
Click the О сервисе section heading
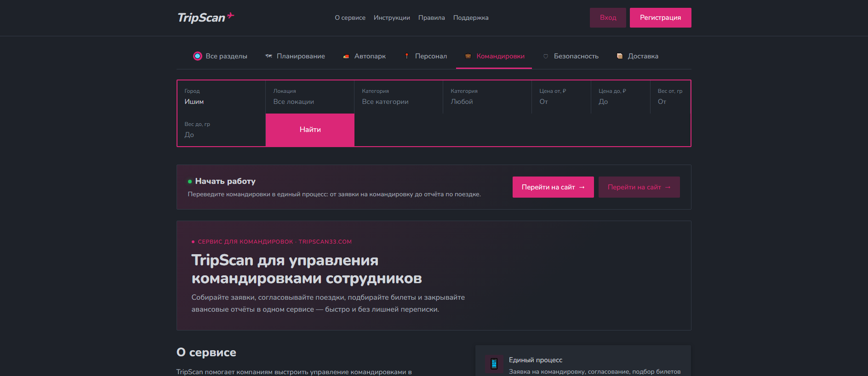coord(206,353)
